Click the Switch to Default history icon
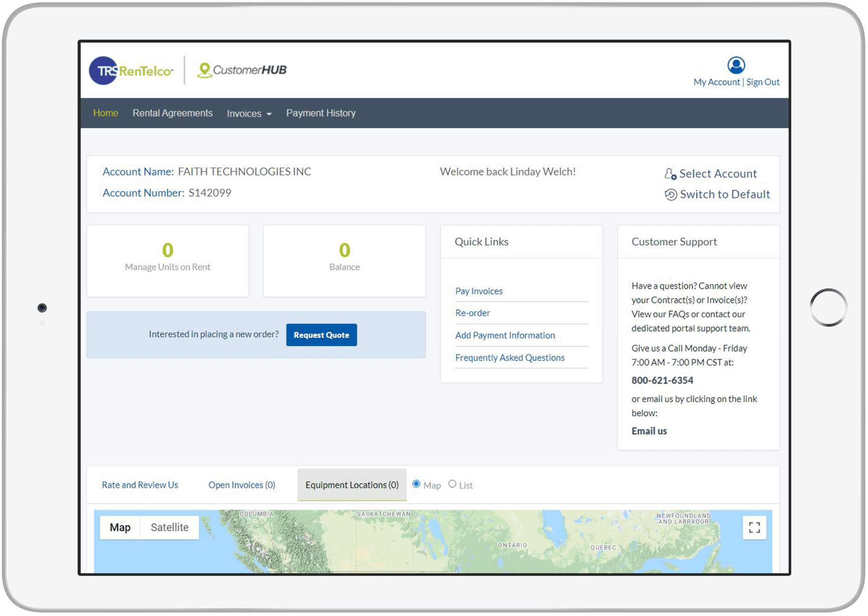The image size is (868, 616). click(671, 195)
